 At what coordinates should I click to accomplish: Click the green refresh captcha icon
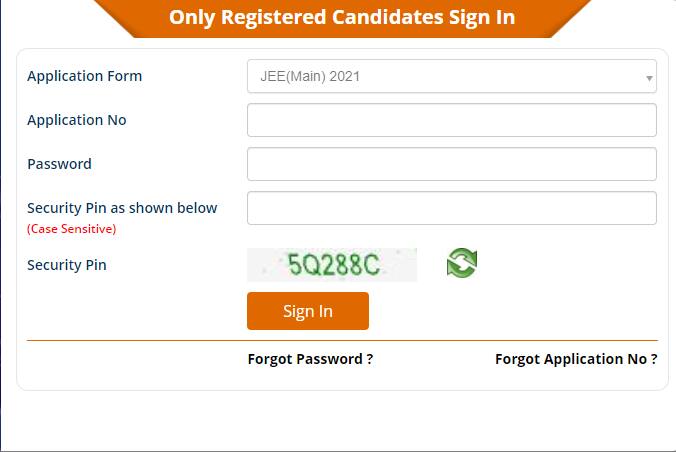tap(462, 263)
